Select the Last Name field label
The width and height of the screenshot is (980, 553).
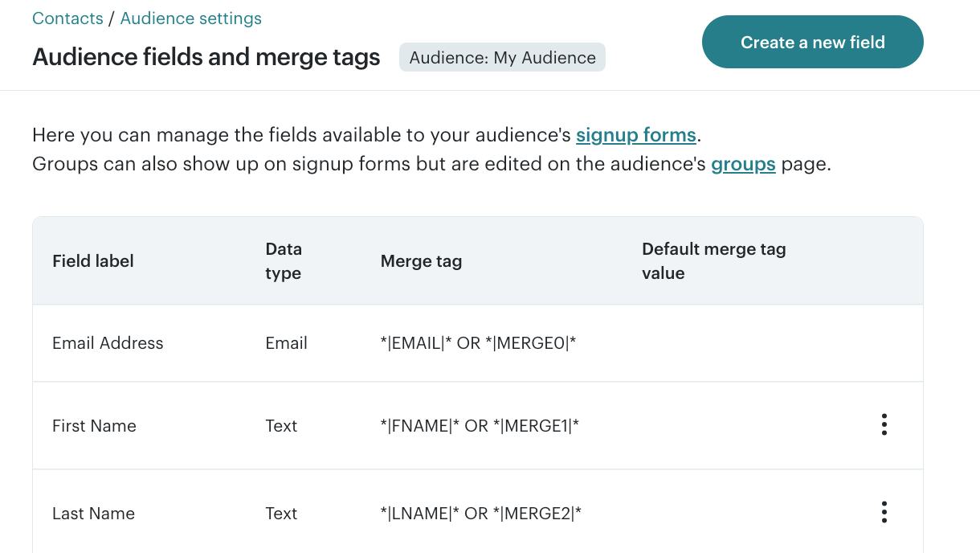93,514
